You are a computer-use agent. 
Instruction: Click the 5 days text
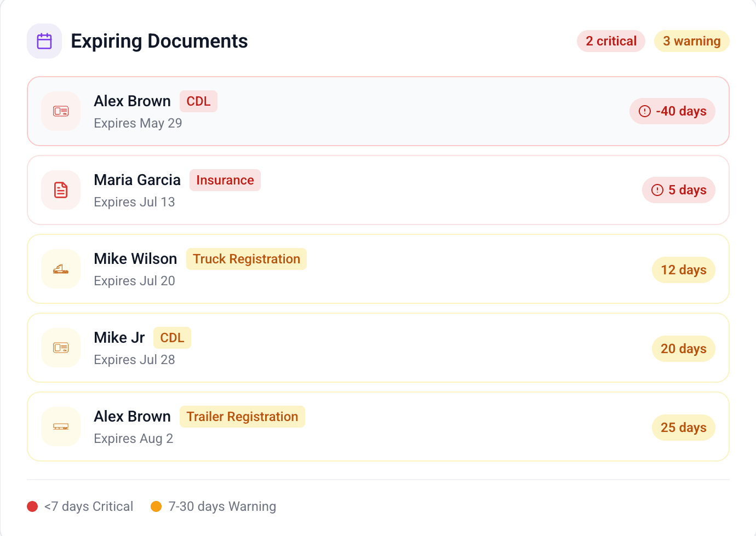[688, 190]
